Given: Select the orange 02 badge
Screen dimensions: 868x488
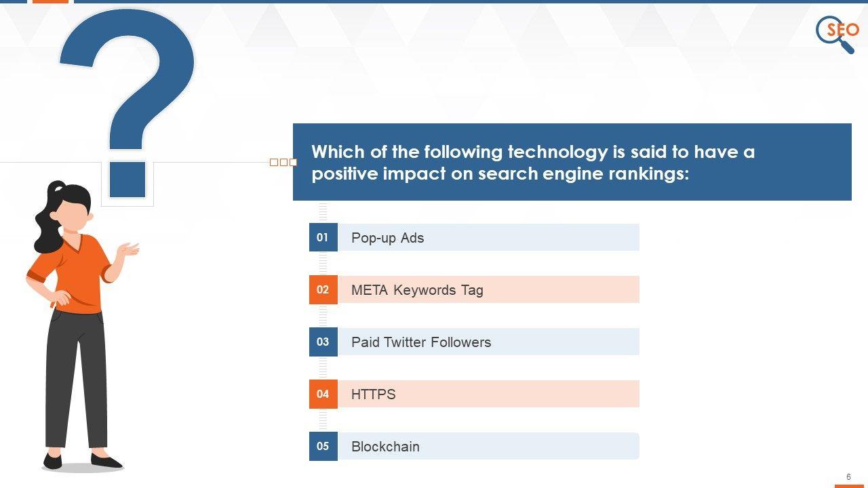Looking at the screenshot, I should point(323,289).
